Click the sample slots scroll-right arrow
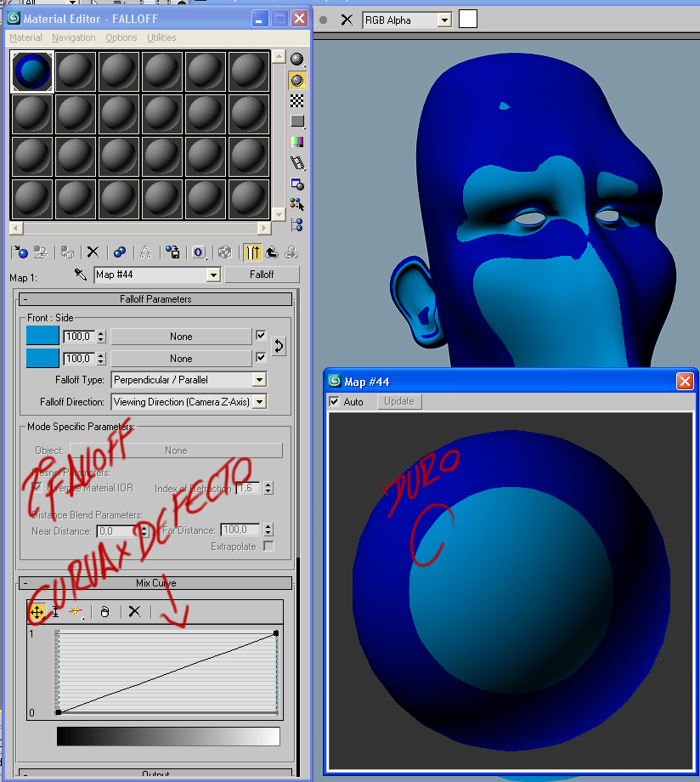 [265, 229]
